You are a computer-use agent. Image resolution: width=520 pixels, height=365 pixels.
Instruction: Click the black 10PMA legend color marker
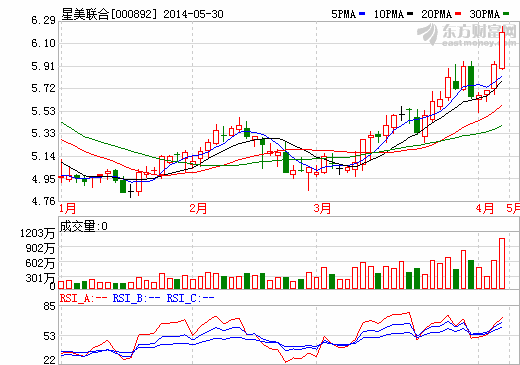coord(410,14)
